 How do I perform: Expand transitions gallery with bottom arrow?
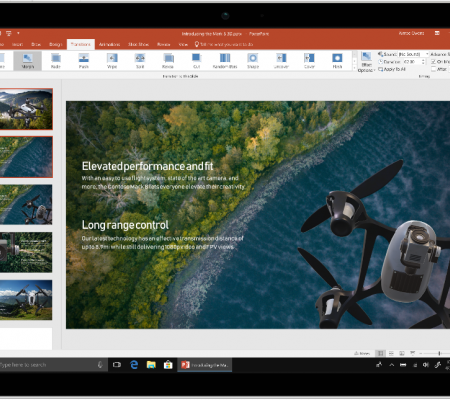pyautogui.click(x=354, y=68)
